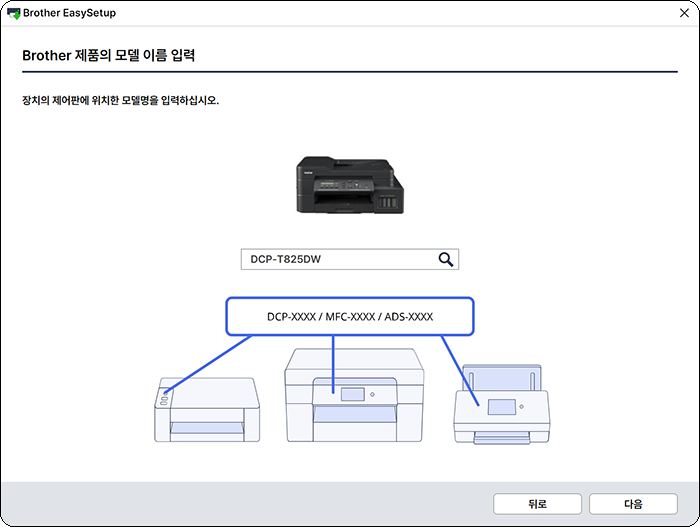Click the instruction text '장치의 제어판에 위치한 모델명을 입력하십시오.'

point(121,100)
